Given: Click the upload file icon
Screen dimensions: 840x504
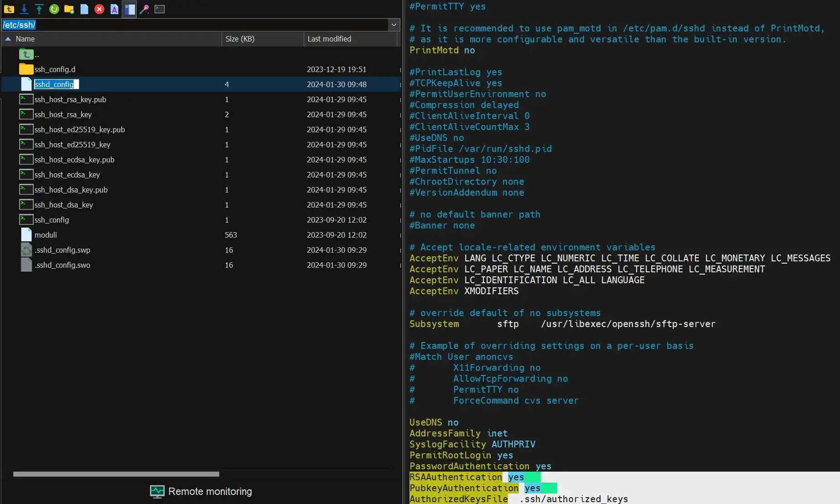Looking at the screenshot, I should pyautogui.click(x=39, y=9).
